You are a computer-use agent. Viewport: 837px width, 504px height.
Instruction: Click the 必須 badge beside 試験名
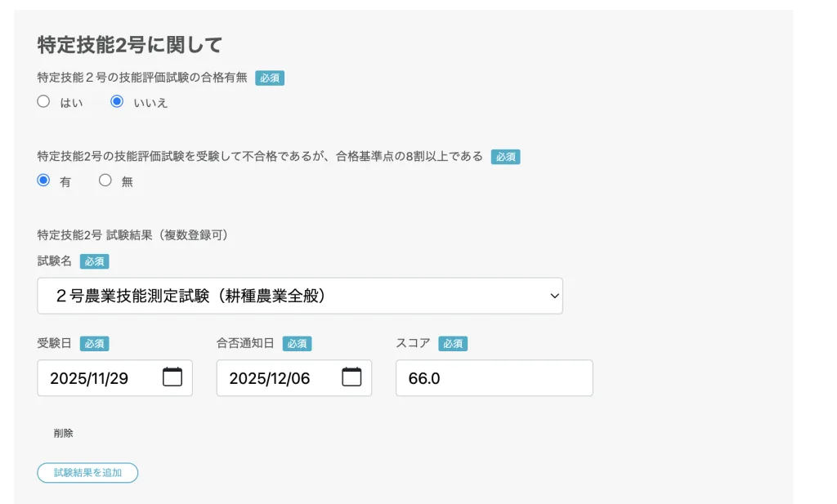click(94, 261)
